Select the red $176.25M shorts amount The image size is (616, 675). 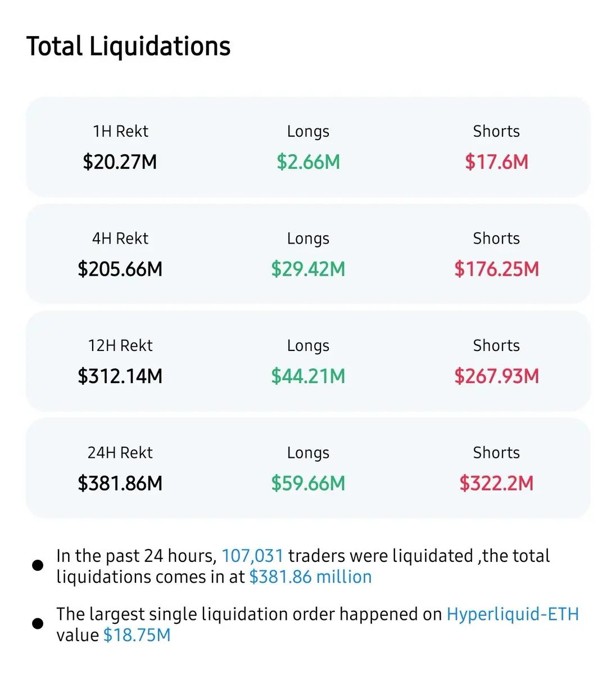[x=496, y=269]
